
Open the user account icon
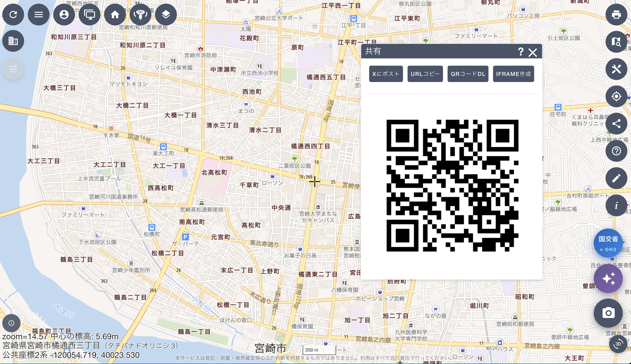(x=64, y=15)
